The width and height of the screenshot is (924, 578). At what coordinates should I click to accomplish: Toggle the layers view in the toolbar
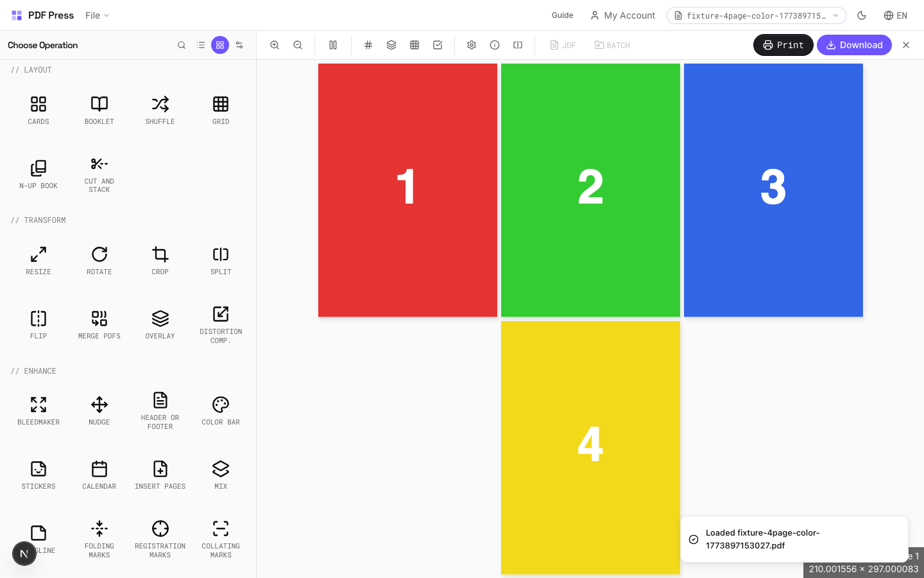pos(391,45)
